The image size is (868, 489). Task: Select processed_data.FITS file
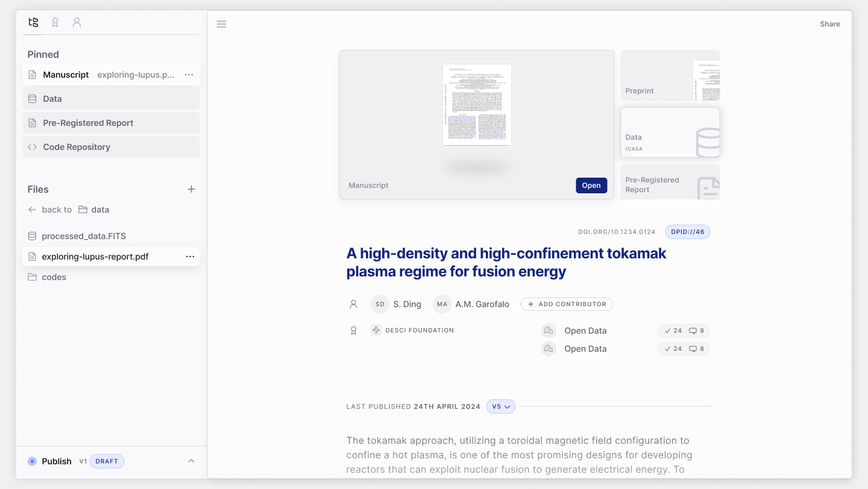click(83, 236)
